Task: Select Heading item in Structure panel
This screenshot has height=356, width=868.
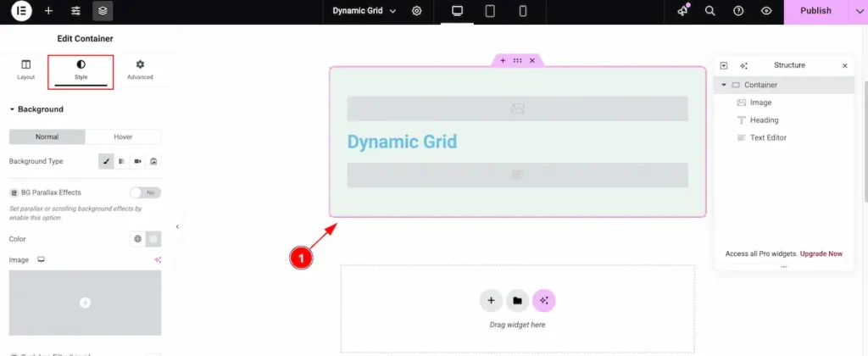Action: click(x=764, y=120)
